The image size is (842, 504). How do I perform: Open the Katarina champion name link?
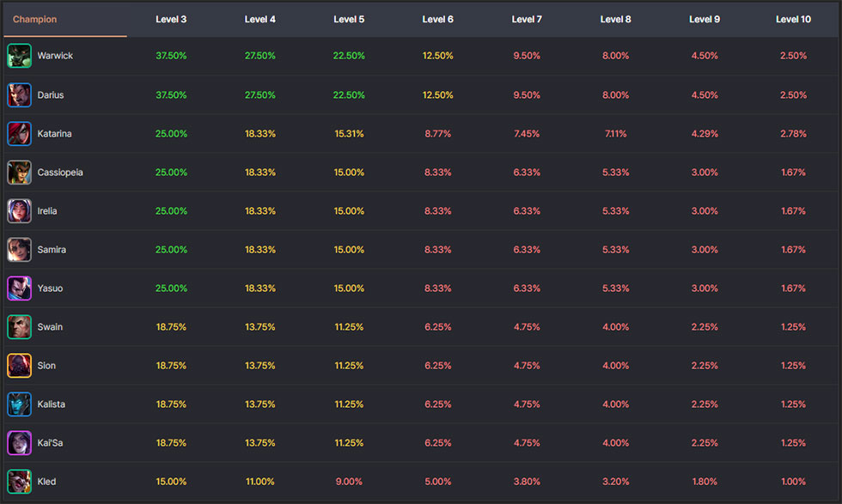point(54,134)
